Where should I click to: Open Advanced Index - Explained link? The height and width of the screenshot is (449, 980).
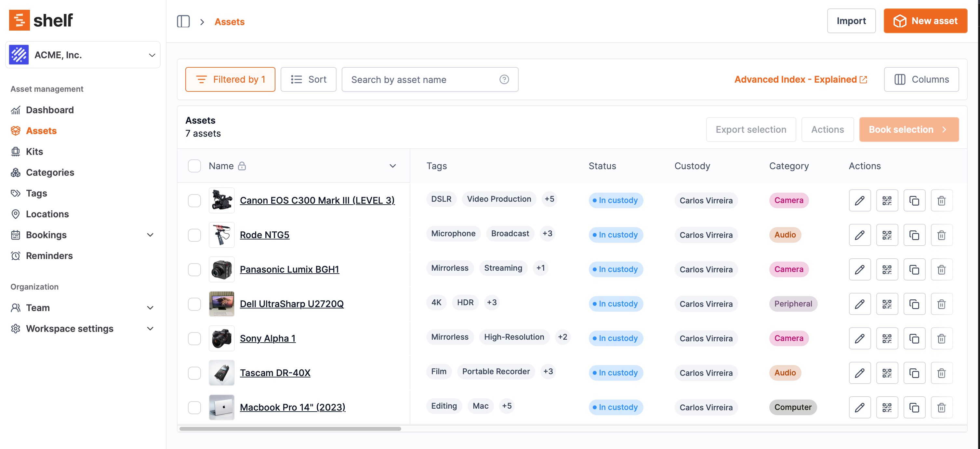[x=801, y=79]
